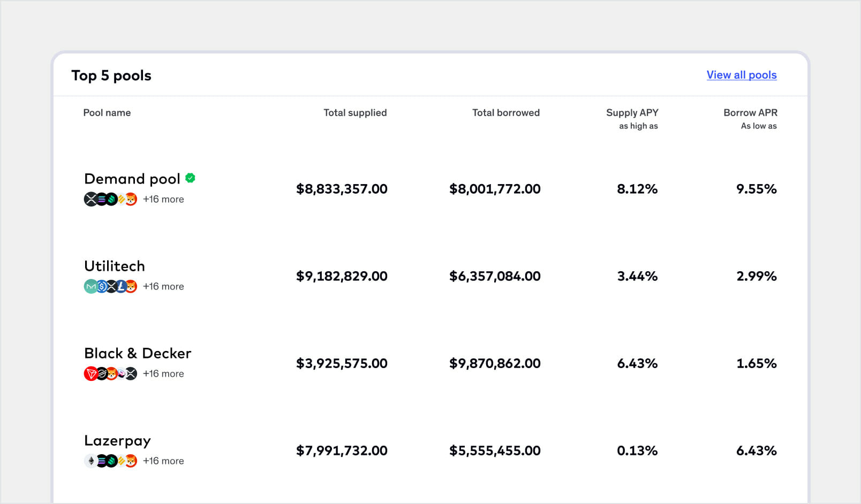Show +16 more tokens for Lazerpay
The width and height of the screenshot is (861, 504).
pyautogui.click(x=163, y=461)
